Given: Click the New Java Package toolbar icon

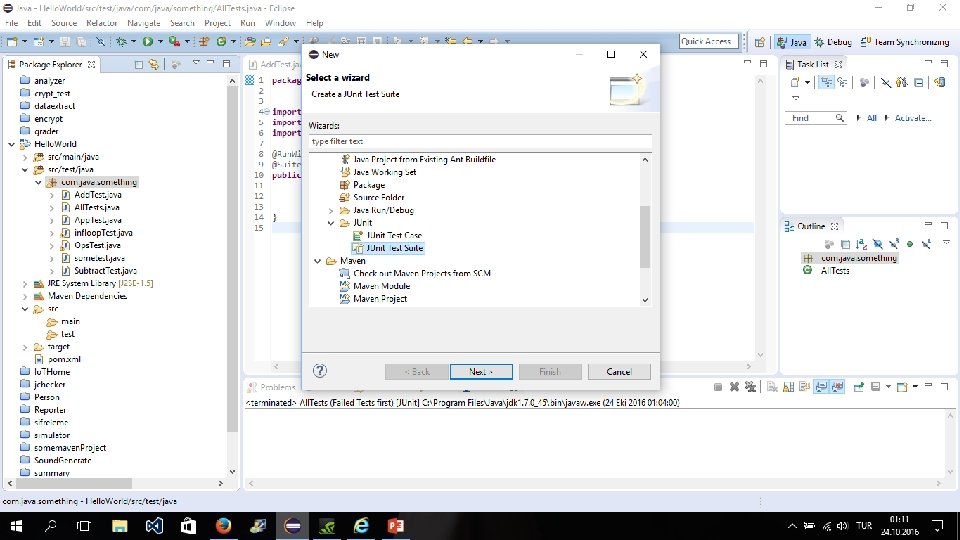Looking at the screenshot, I should pyautogui.click(x=204, y=42).
